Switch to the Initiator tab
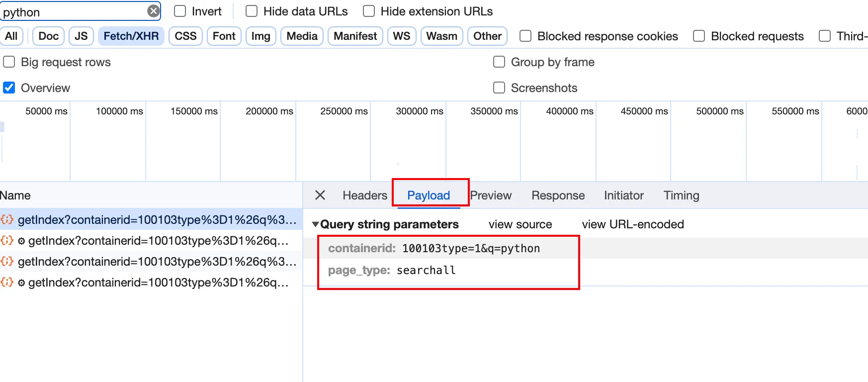 coord(623,195)
